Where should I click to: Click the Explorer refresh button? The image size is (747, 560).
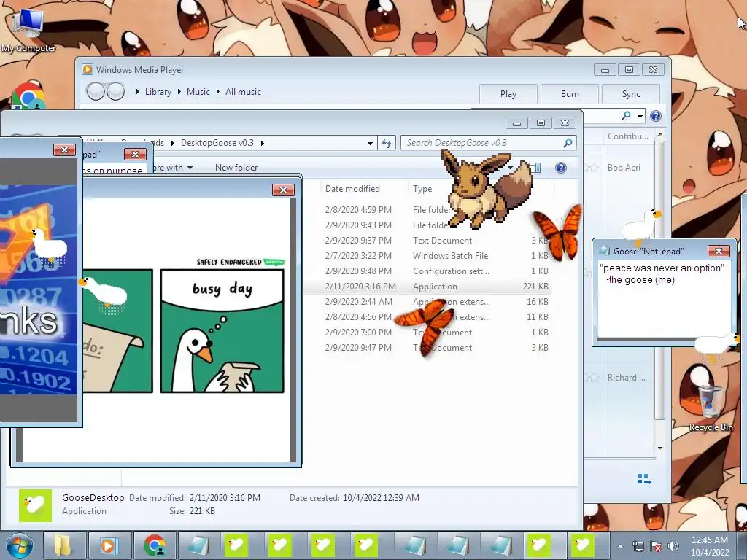(x=387, y=143)
